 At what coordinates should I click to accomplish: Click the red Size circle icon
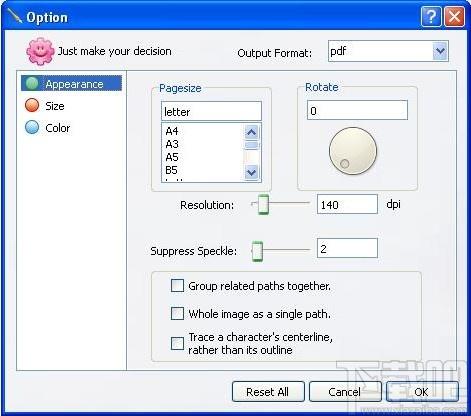[x=32, y=105]
